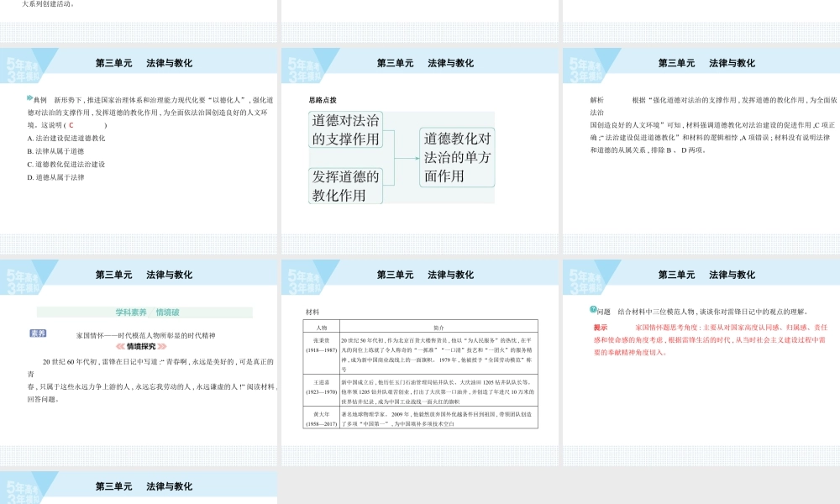Select the 黄大年 (1958—2017) table cell
Screen dimensions: 840x504
(x=322, y=419)
